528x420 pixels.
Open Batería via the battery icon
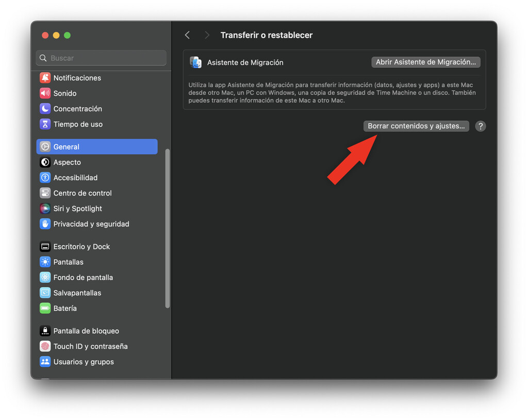[x=45, y=308]
